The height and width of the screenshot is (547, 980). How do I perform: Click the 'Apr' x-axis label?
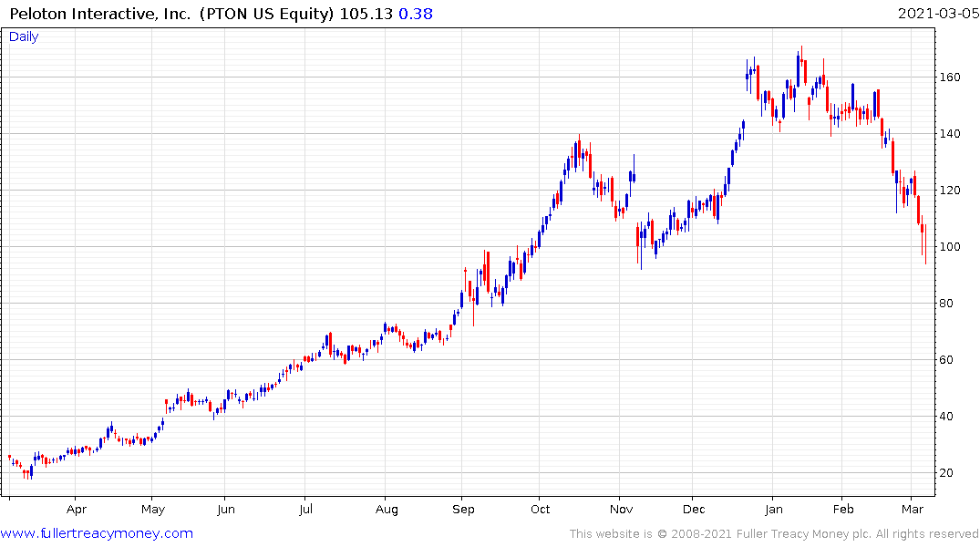(x=77, y=510)
